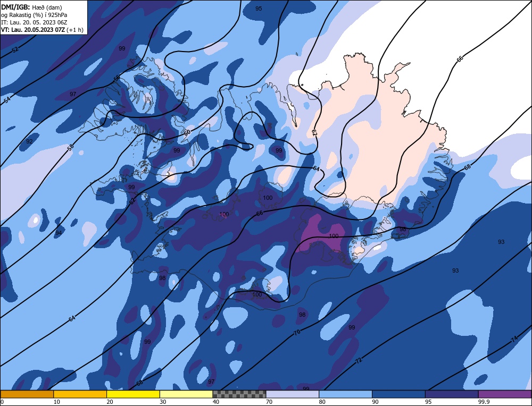Click the 'VT: Lau. 20.05.2023 07Z (+1 h)' line

[x=42, y=30]
